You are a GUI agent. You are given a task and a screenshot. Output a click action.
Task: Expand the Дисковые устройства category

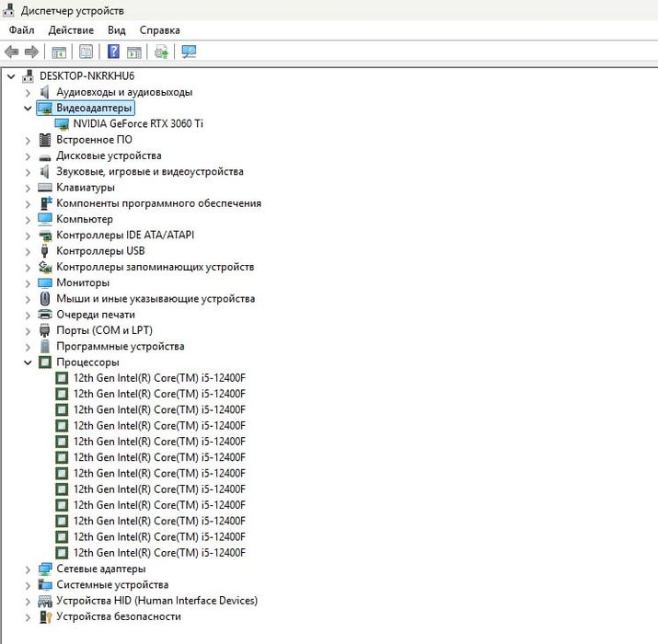coord(28,156)
